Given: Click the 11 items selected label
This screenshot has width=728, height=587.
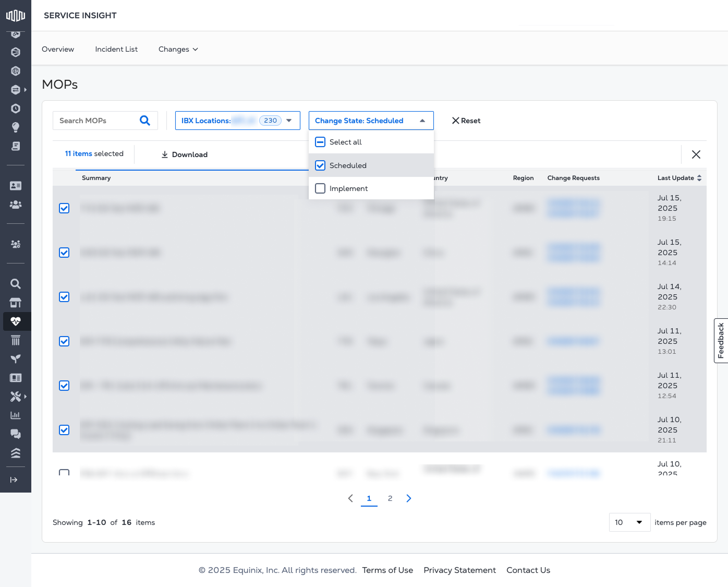Looking at the screenshot, I should coord(94,153).
